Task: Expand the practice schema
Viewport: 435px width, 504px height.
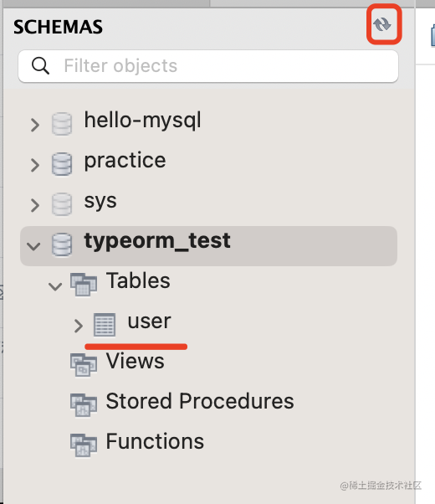Action: [x=34, y=165]
